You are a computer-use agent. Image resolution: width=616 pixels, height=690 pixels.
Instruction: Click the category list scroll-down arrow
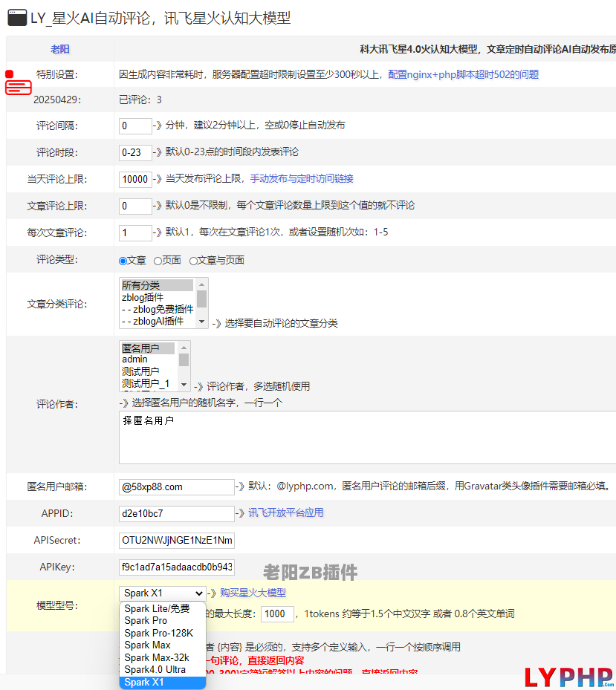click(201, 322)
